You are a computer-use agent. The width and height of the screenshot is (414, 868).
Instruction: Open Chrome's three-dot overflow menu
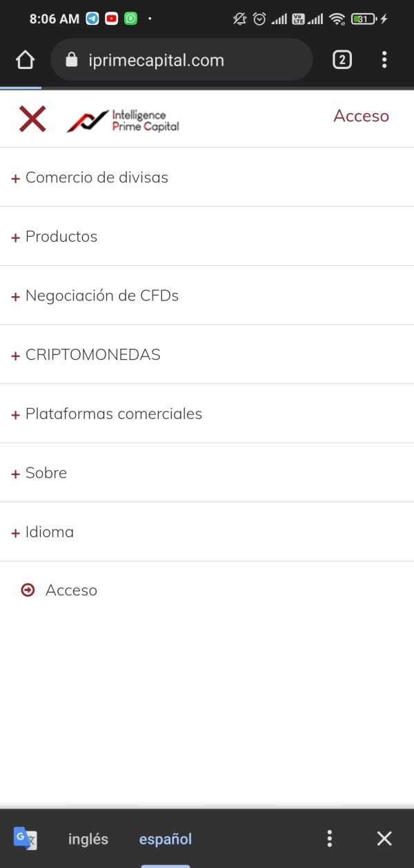(x=384, y=60)
